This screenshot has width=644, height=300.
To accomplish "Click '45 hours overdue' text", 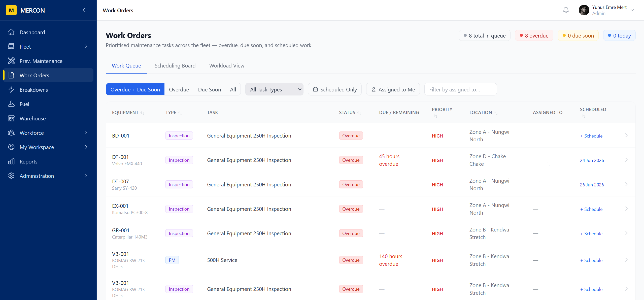I will 389,160.
